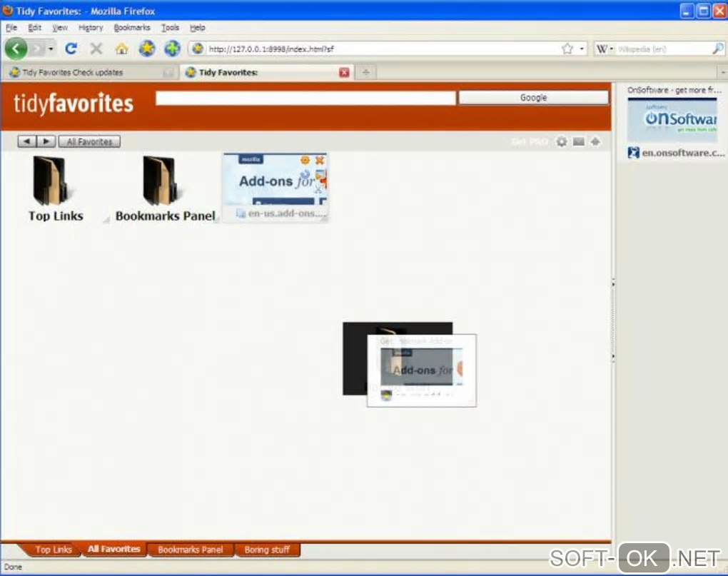Viewport: 728px width, 576px height.
Task: Open the Bookmarks Panel folder
Action: click(165, 188)
